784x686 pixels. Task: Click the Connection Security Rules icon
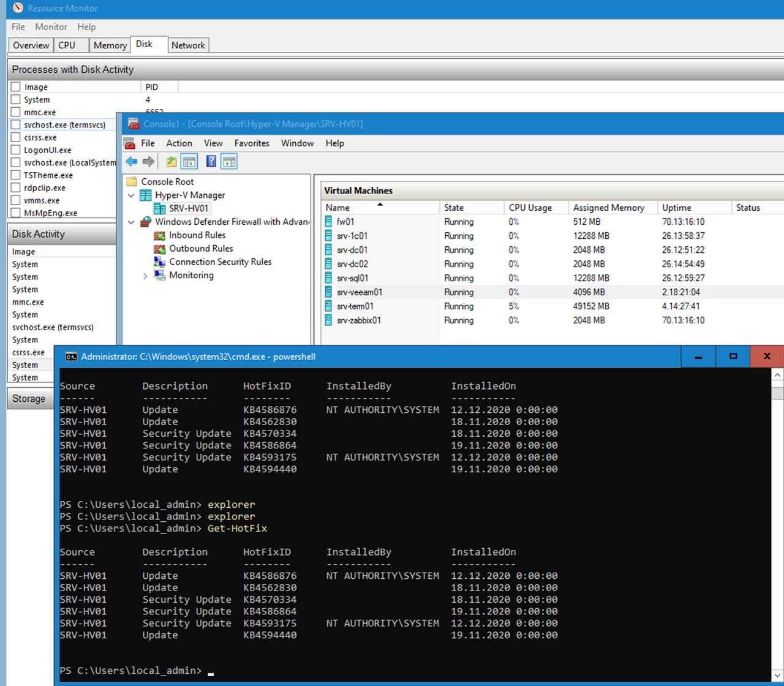coord(159,262)
